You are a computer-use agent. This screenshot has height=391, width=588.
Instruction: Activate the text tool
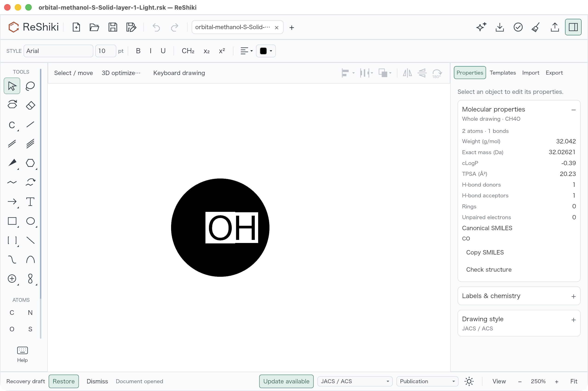coord(30,201)
